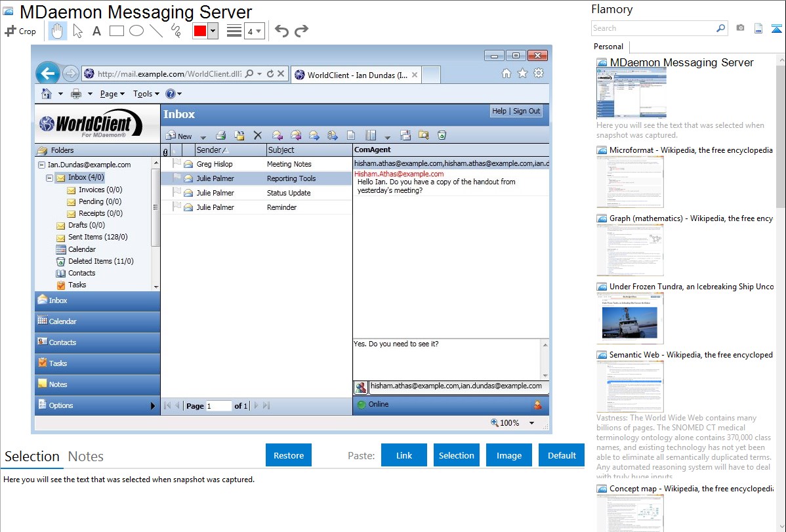Viewport: 786px width, 532px height.
Task: Click the empty trash icon in WorldClient toolbar
Action: click(x=442, y=135)
